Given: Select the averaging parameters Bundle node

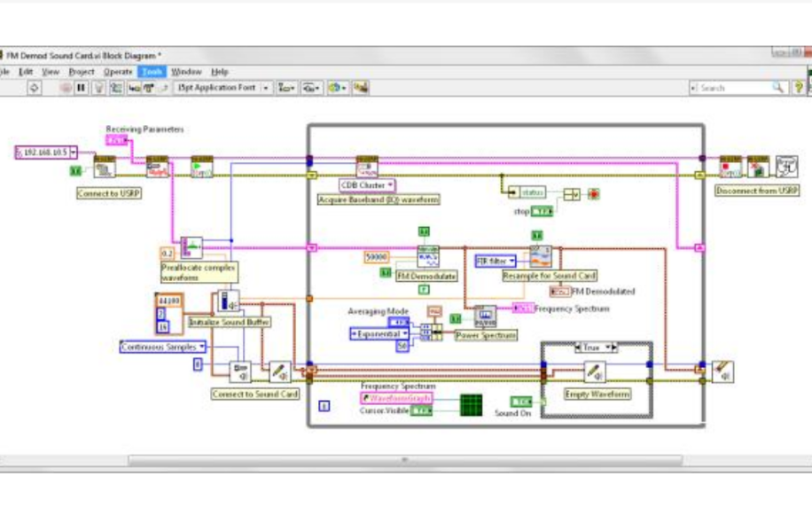Looking at the screenshot, I should coord(432,332).
